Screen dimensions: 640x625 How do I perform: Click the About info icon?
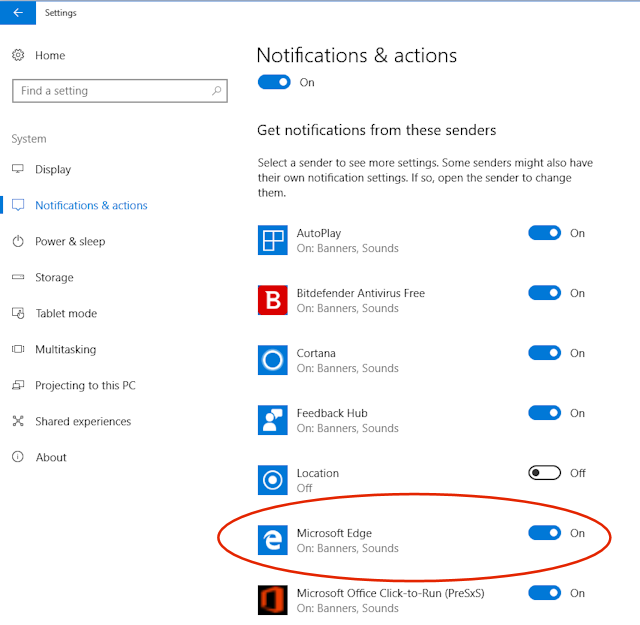tap(18, 457)
